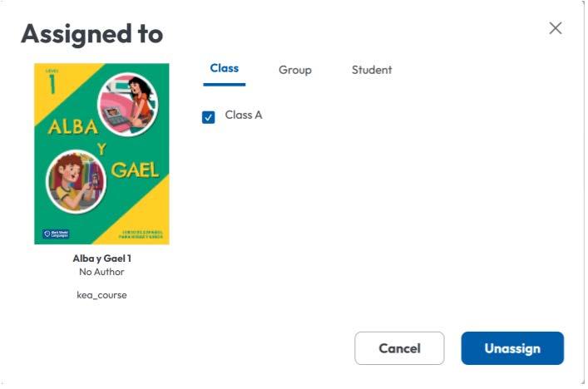Click the boy illustration on the cover
The width and height of the screenshot is (588, 389).
coord(77,180)
